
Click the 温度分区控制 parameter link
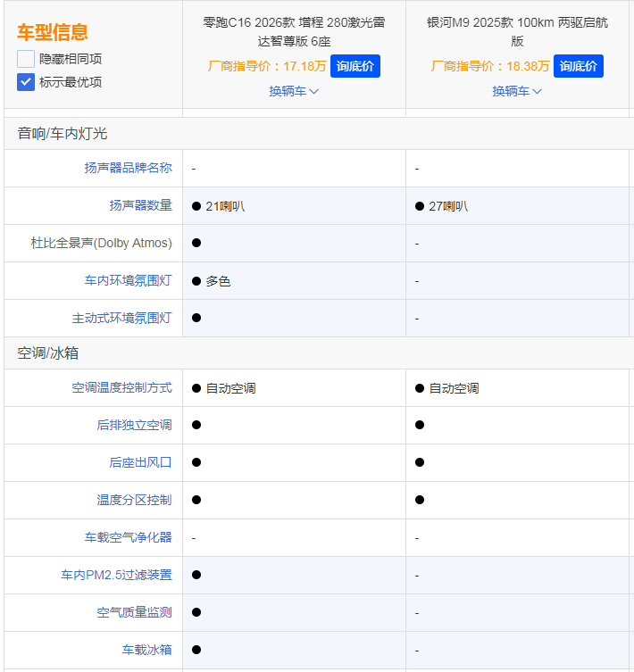click(134, 500)
